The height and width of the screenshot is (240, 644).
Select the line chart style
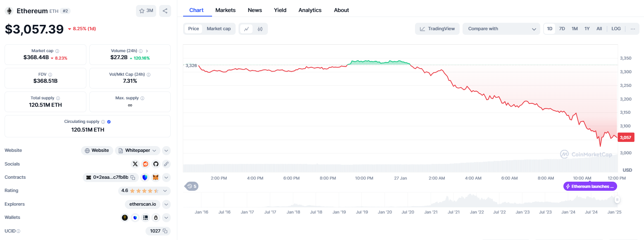tap(246, 29)
